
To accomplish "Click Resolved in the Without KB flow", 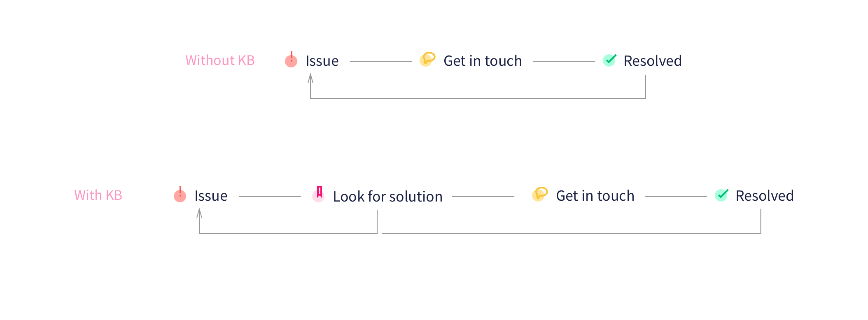I will pyautogui.click(x=653, y=61).
